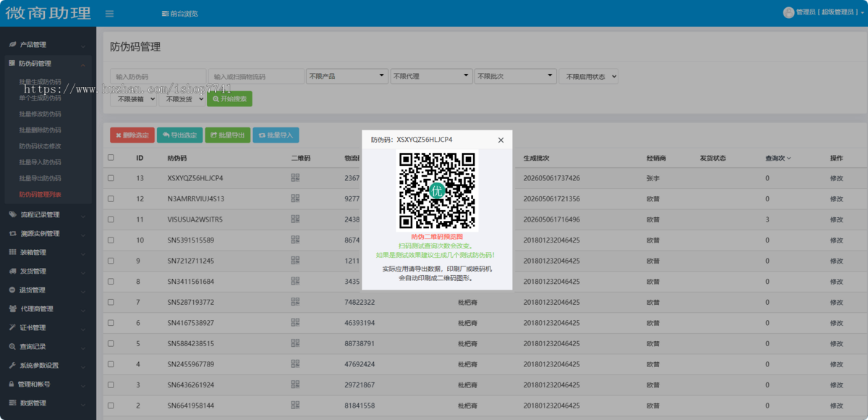Expand the 发货管理 sidebar menu
This screenshot has width=868, height=420.
pyautogui.click(x=48, y=271)
